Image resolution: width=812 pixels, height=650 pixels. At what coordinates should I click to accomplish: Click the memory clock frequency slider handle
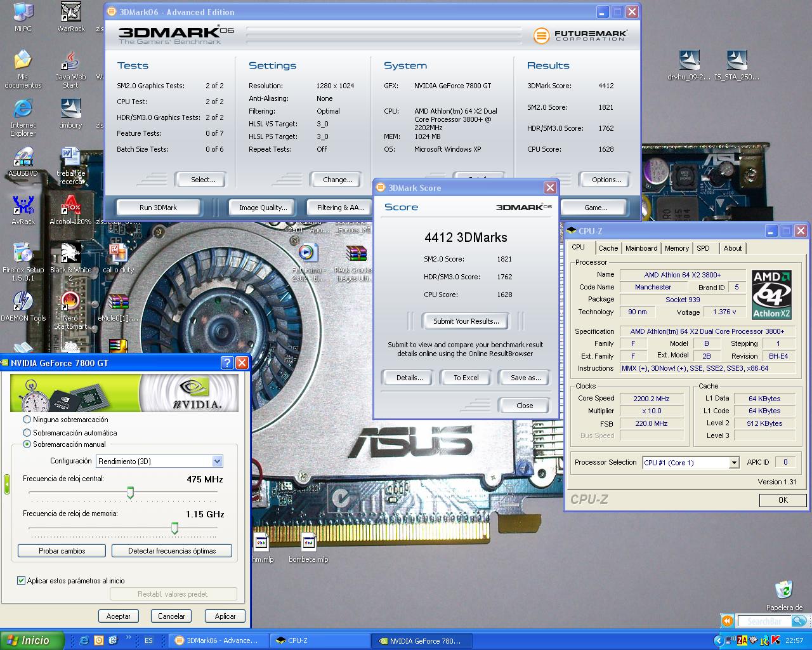tap(174, 527)
